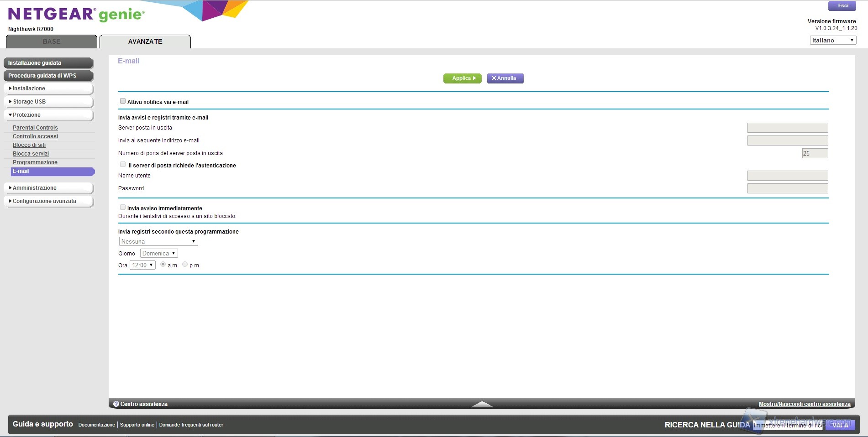Image resolution: width=868 pixels, height=437 pixels.
Task: Open the Ora 12:00 dropdown
Action: 142,265
